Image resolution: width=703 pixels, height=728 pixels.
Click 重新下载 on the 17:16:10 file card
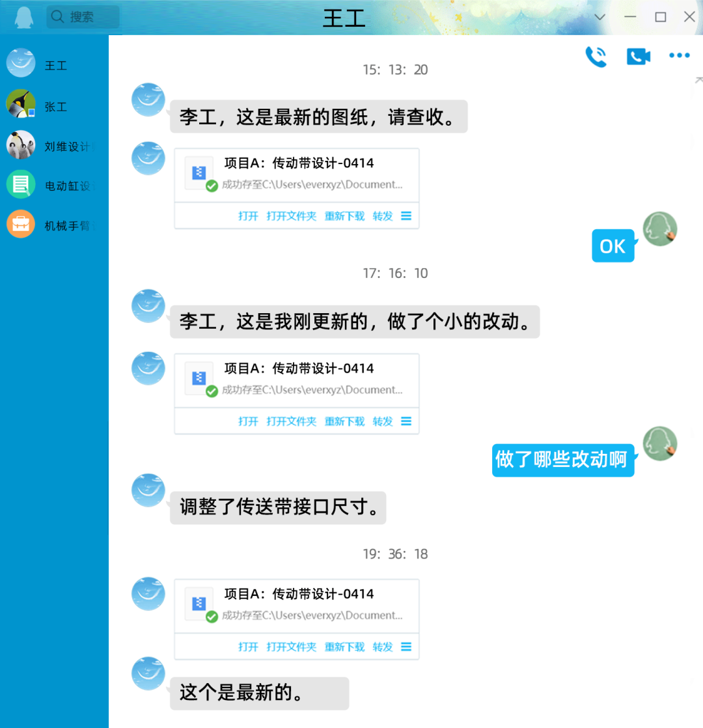344,421
